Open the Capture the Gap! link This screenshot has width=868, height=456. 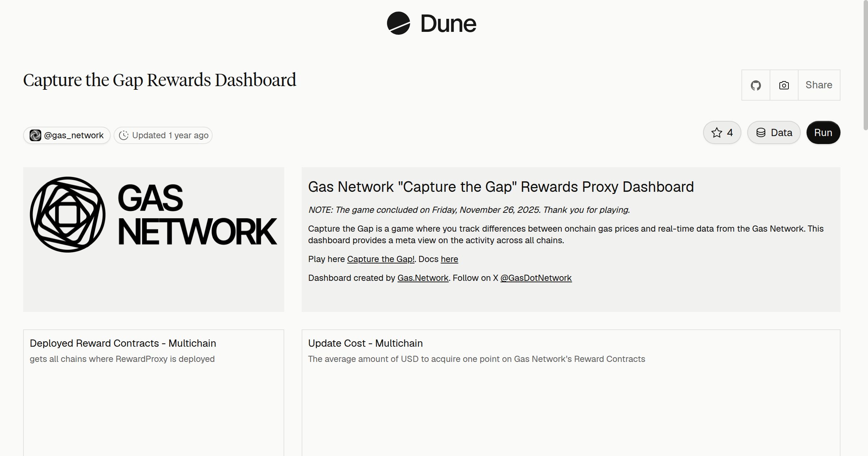click(380, 259)
